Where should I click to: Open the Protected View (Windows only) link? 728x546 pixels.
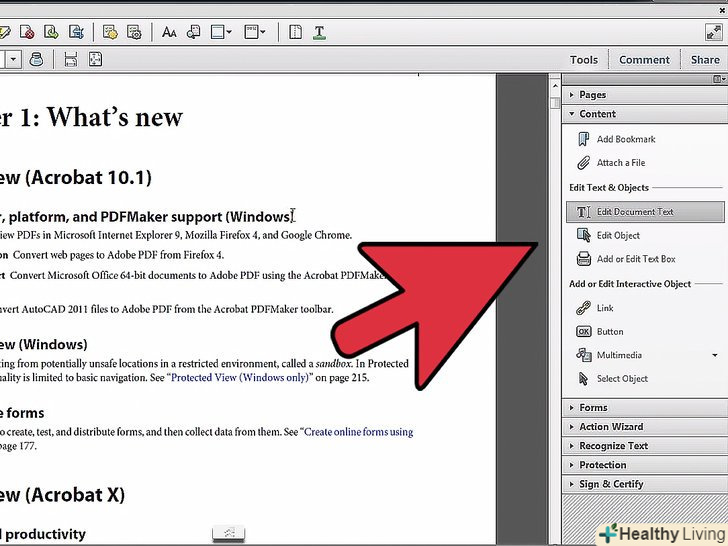coord(240,377)
